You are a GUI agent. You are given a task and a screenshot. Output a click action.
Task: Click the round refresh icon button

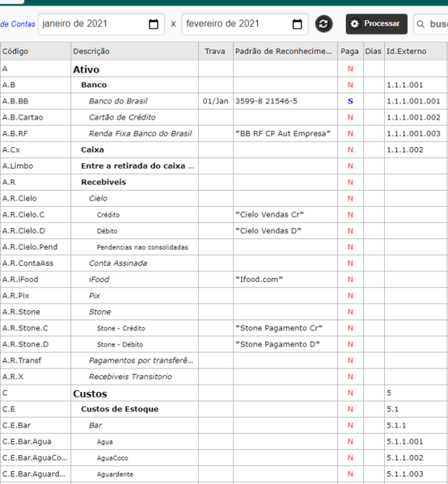tap(323, 23)
